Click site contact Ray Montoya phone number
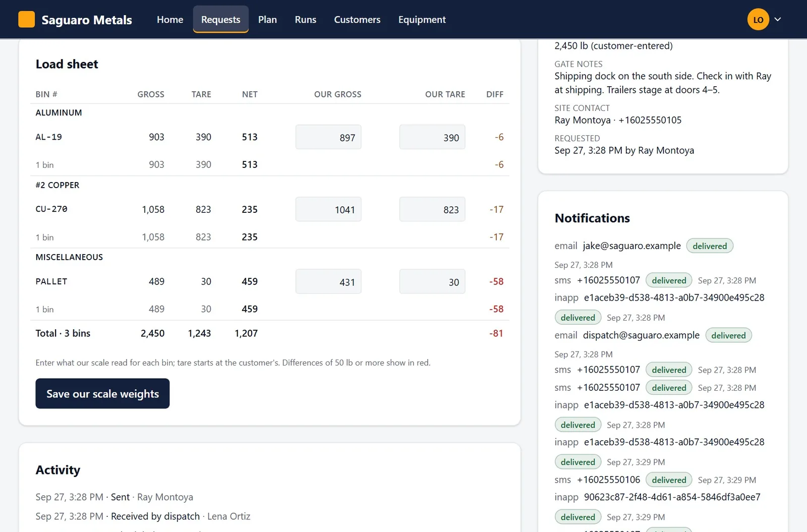This screenshot has width=807, height=532. [x=650, y=120]
